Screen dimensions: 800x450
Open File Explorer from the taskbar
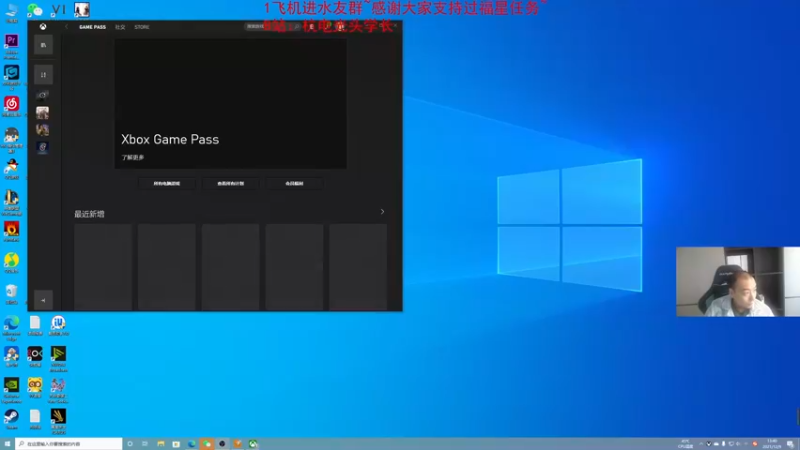click(161, 444)
